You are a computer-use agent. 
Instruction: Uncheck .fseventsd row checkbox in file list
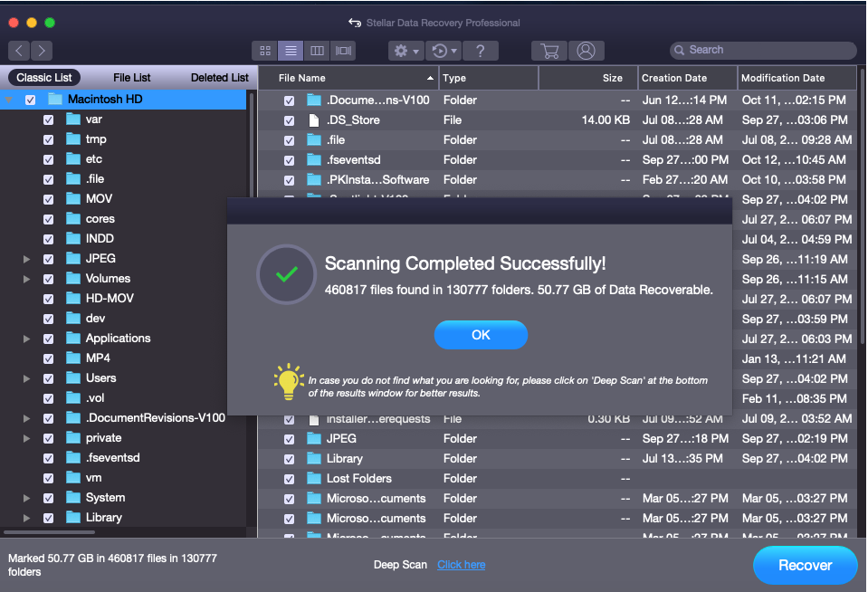pyautogui.click(x=289, y=160)
